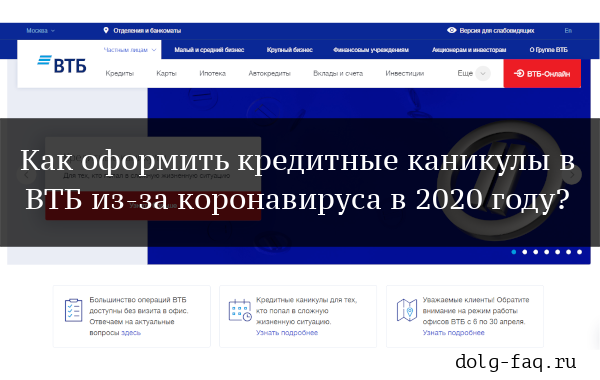Screen dimensions: 600x380
Task: Click the map with pin icon
Action: (x=407, y=310)
